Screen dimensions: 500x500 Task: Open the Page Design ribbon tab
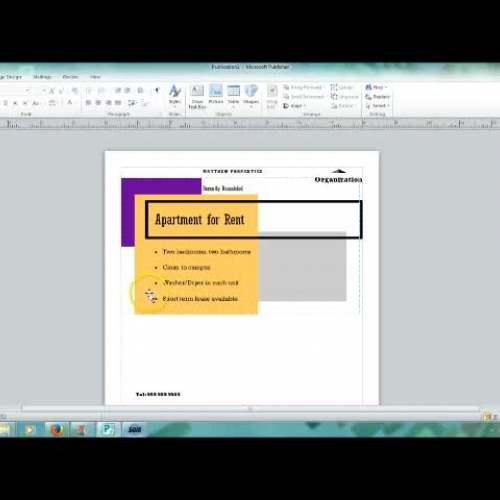11,77
